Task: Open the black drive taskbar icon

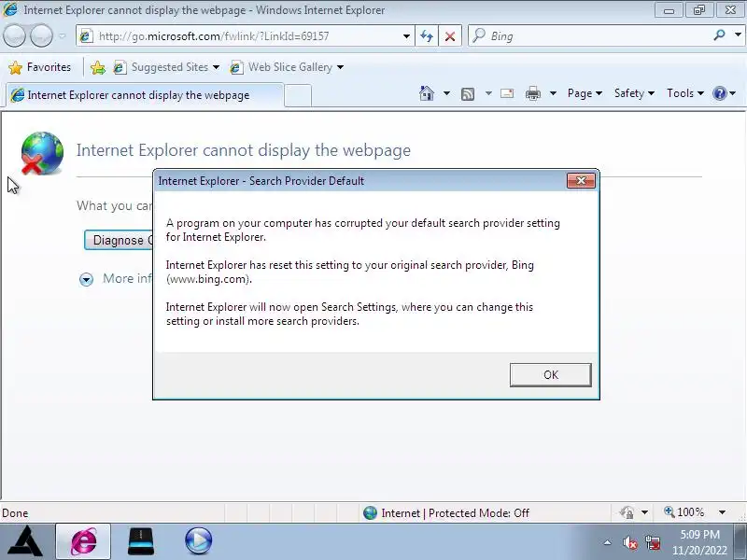Action: (x=141, y=541)
